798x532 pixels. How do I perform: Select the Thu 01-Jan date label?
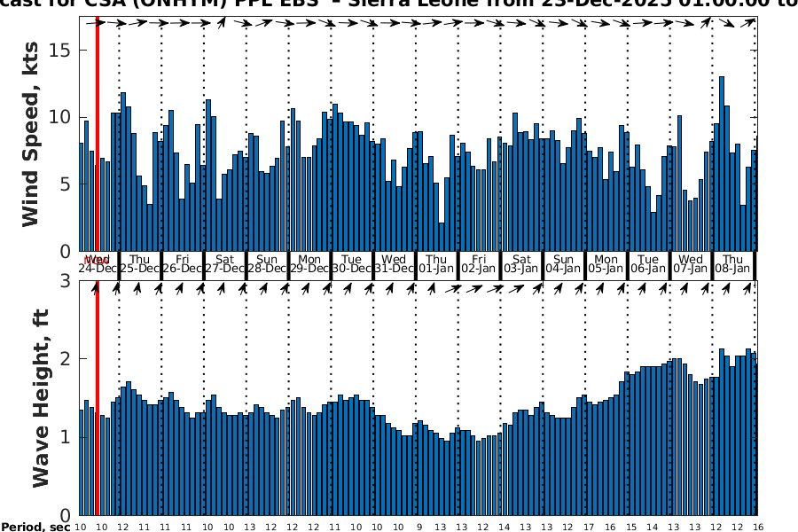[436, 263]
